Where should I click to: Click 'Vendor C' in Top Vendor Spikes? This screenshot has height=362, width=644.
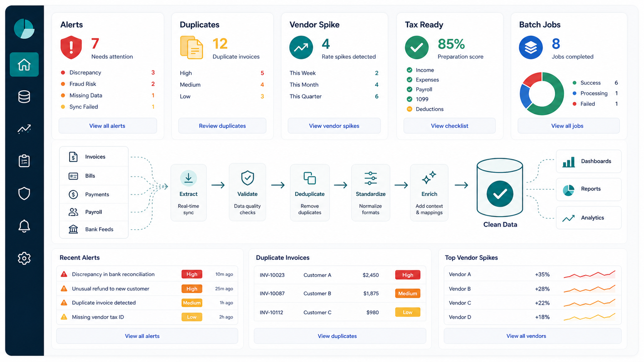pyautogui.click(x=460, y=303)
